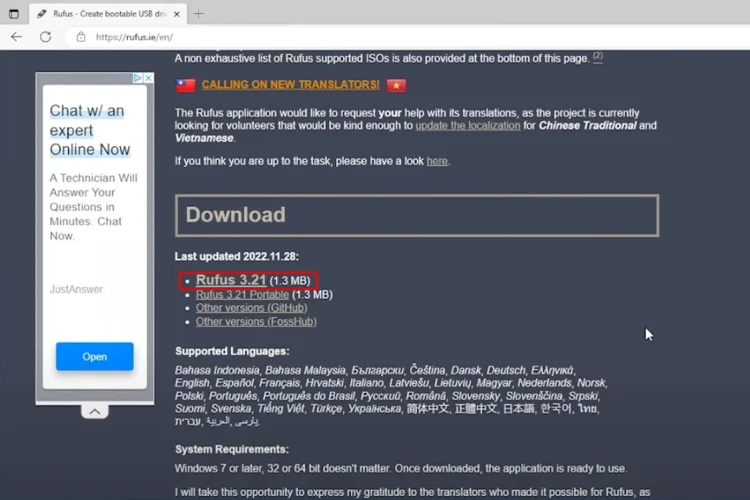This screenshot has width=750, height=500.
Task: Click the Vietnam flag icon
Action: [396, 85]
